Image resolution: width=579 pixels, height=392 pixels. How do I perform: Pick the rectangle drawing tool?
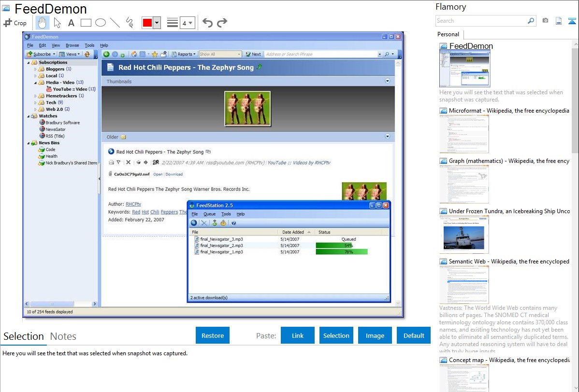tap(86, 23)
